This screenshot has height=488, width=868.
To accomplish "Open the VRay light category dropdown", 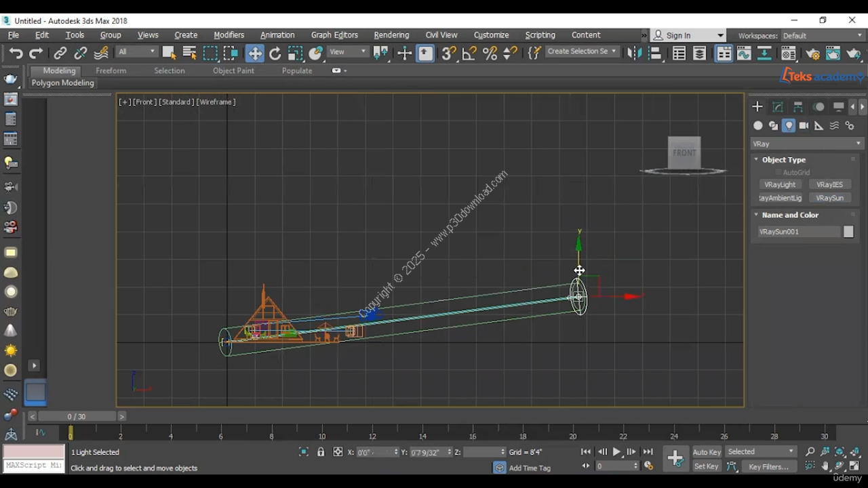I will 806,144.
